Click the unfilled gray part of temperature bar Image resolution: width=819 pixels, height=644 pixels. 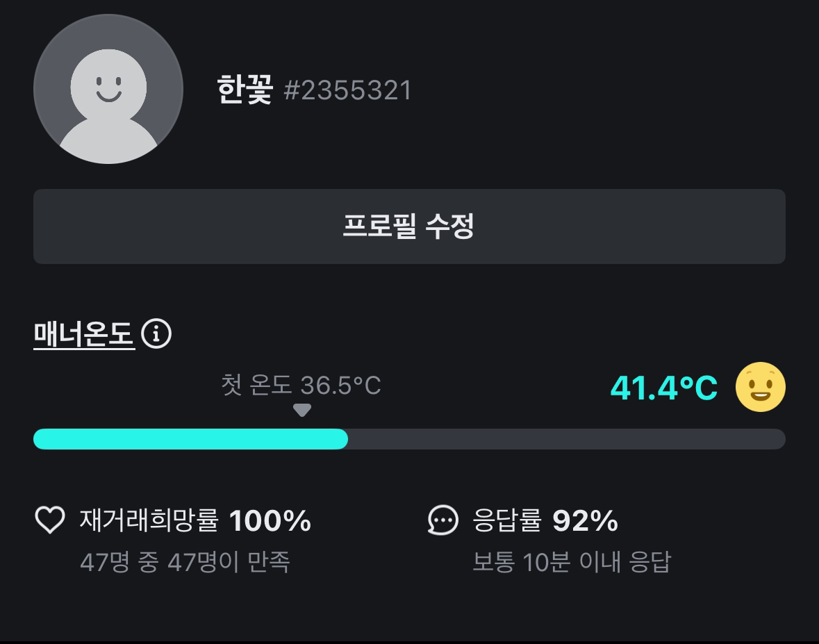pos(567,439)
